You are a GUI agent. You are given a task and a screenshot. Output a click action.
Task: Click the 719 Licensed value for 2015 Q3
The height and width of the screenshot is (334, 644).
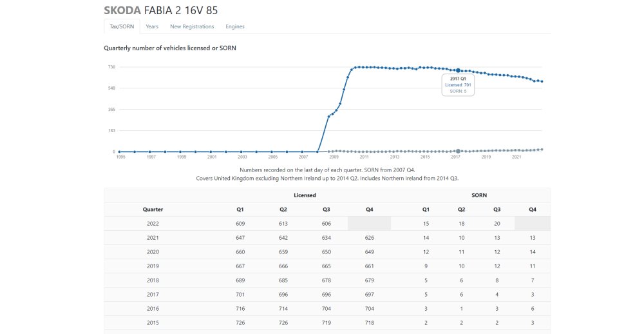[327, 323]
